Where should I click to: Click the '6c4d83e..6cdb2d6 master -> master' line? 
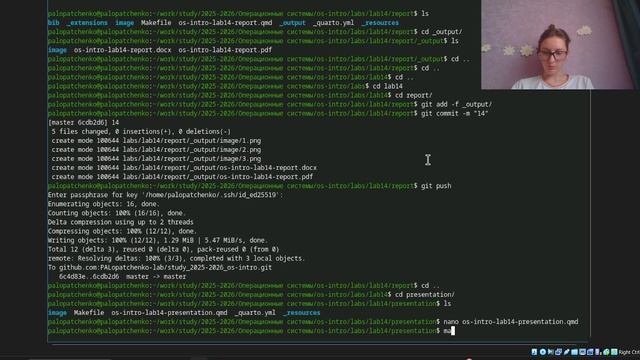(x=122, y=276)
